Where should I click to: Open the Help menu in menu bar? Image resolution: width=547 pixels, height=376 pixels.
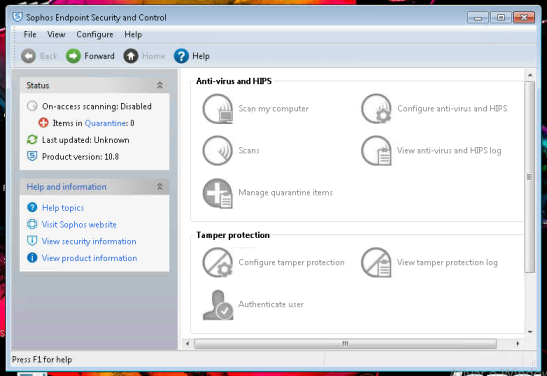[133, 35]
